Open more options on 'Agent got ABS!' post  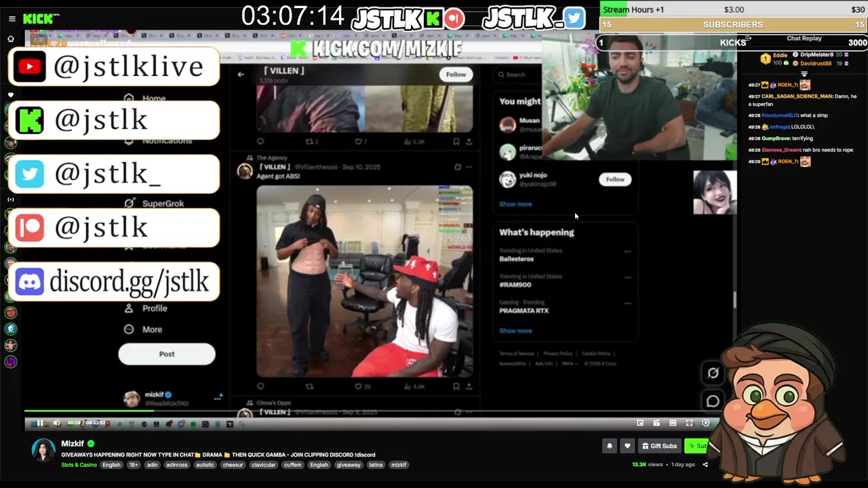pos(469,167)
